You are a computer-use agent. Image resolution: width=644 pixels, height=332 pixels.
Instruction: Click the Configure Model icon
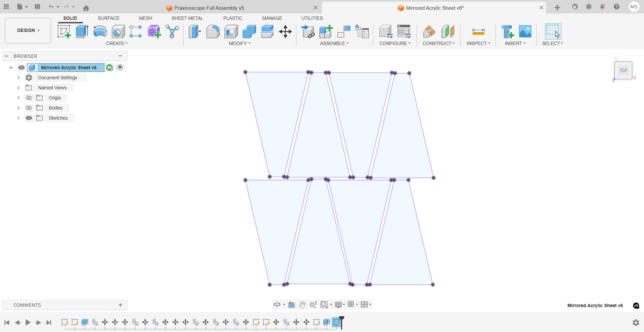click(386, 32)
